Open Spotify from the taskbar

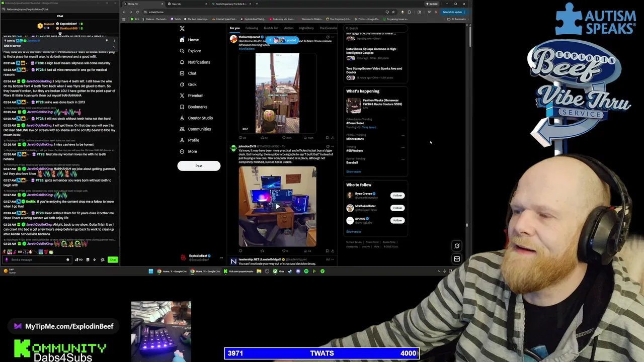click(x=306, y=271)
